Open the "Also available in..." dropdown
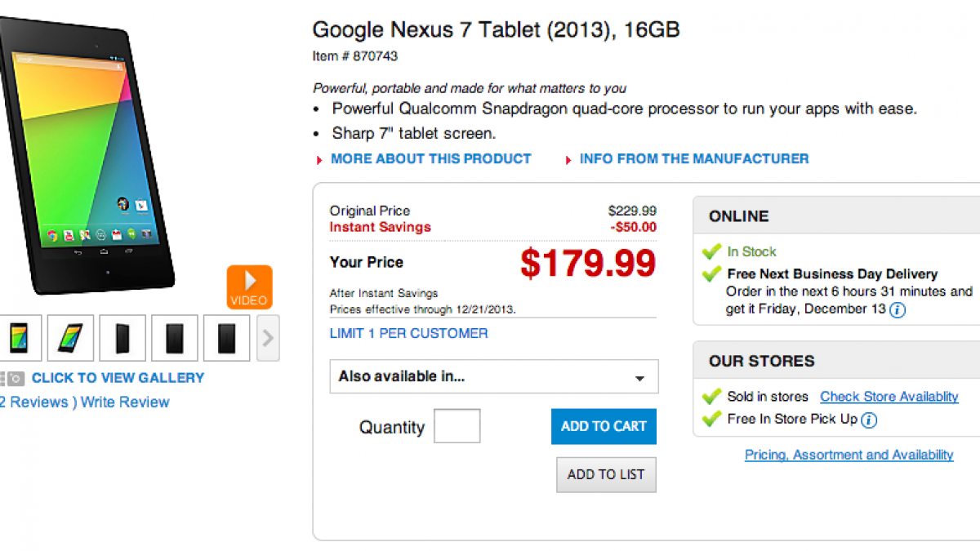This screenshot has height=551, width=980. click(493, 377)
